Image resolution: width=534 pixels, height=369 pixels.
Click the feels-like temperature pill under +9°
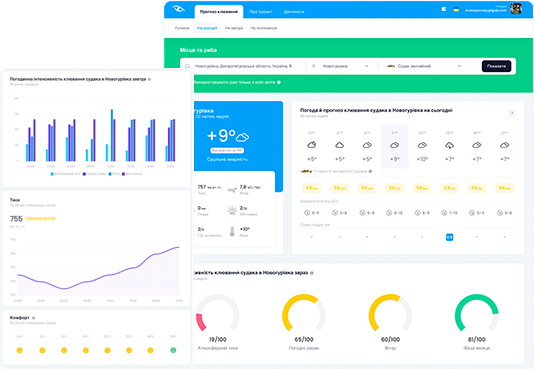click(x=227, y=150)
